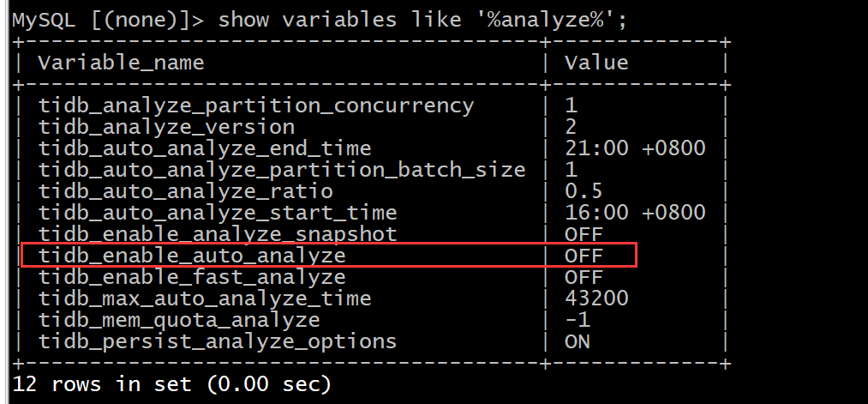Viewport: 868px width, 404px height.
Task: Click highlighted tidb_enable_auto_analyze variable
Action: 192,256
